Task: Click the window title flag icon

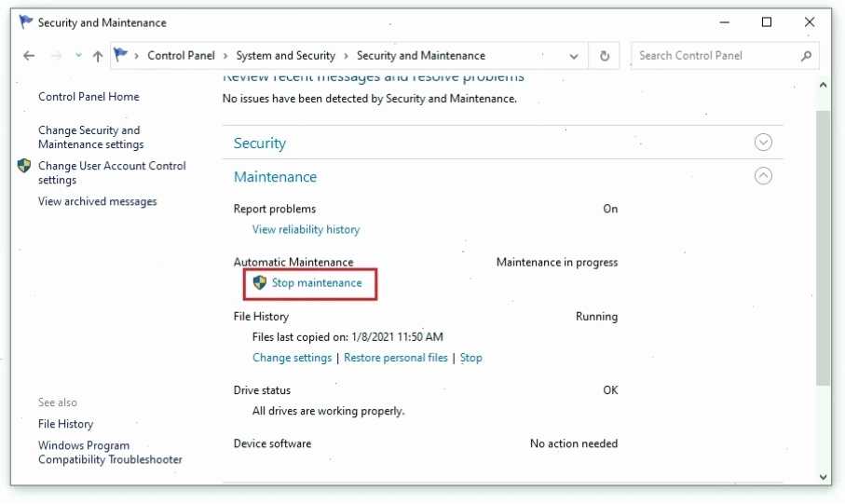Action: (x=25, y=22)
